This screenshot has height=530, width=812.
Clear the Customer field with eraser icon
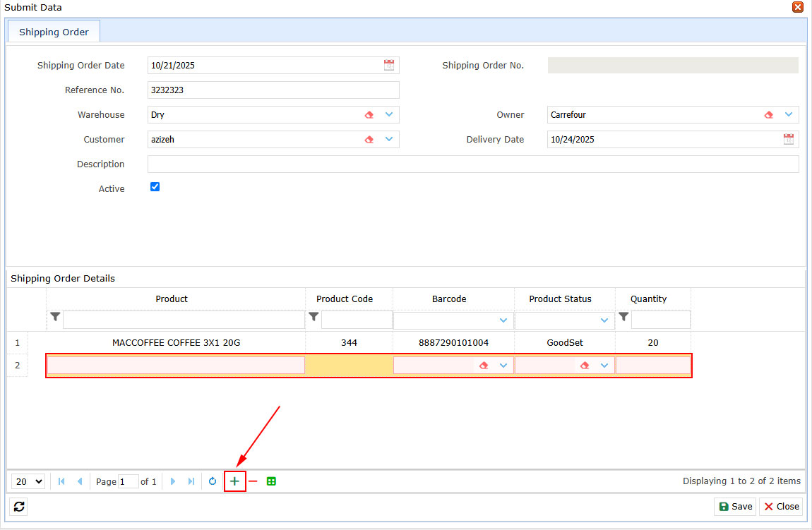[369, 140]
